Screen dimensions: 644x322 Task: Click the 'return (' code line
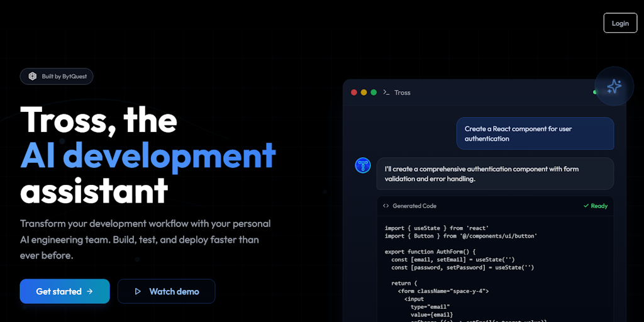(x=404, y=284)
